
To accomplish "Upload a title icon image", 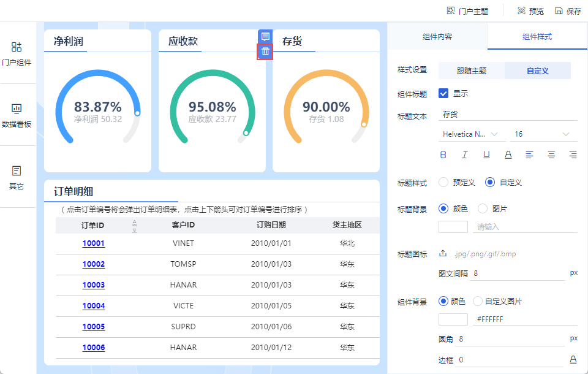I will (x=443, y=254).
